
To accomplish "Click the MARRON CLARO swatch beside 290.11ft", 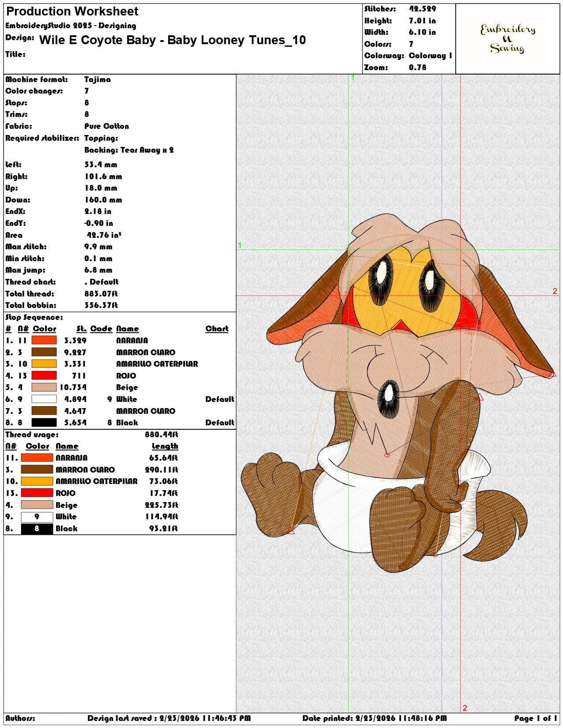I will (x=37, y=469).
